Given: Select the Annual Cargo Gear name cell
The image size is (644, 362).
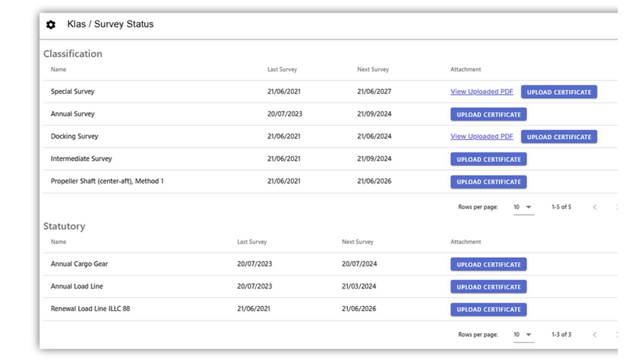Looking at the screenshot, I should [x=79, y=264].
